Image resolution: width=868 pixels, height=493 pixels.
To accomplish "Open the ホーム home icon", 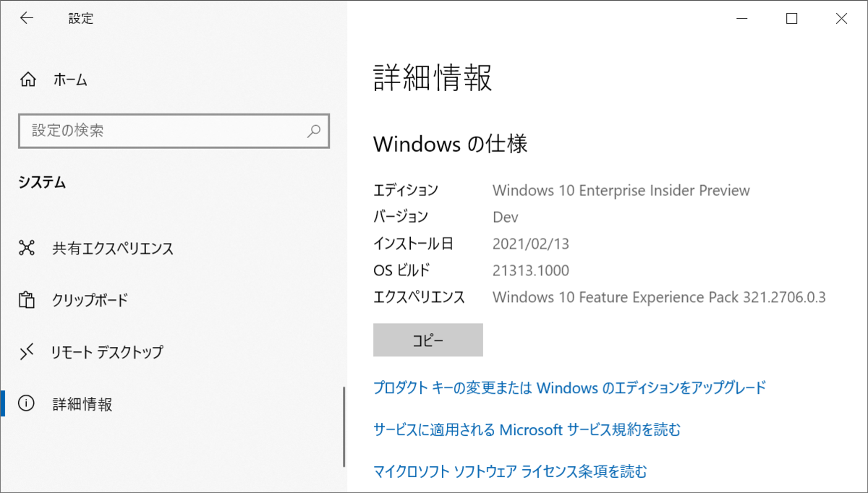I will click(x=27, y=80).
